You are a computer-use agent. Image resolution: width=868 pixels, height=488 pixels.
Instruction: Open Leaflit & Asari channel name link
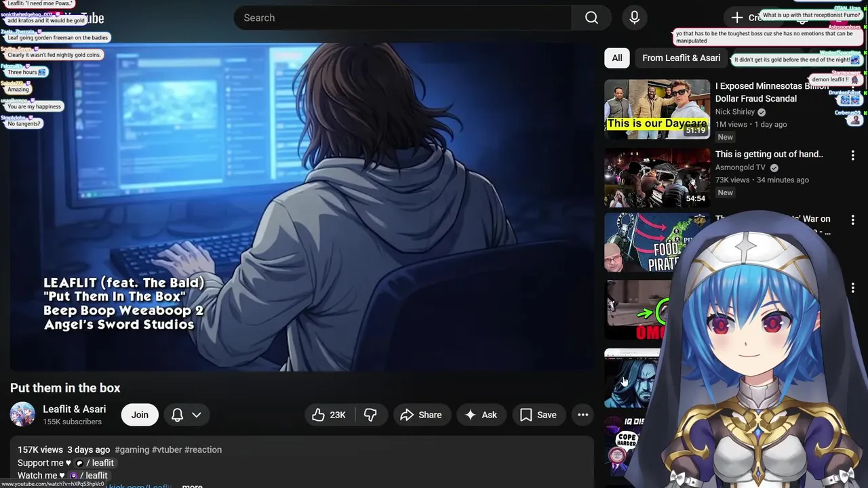coord(75,409)
